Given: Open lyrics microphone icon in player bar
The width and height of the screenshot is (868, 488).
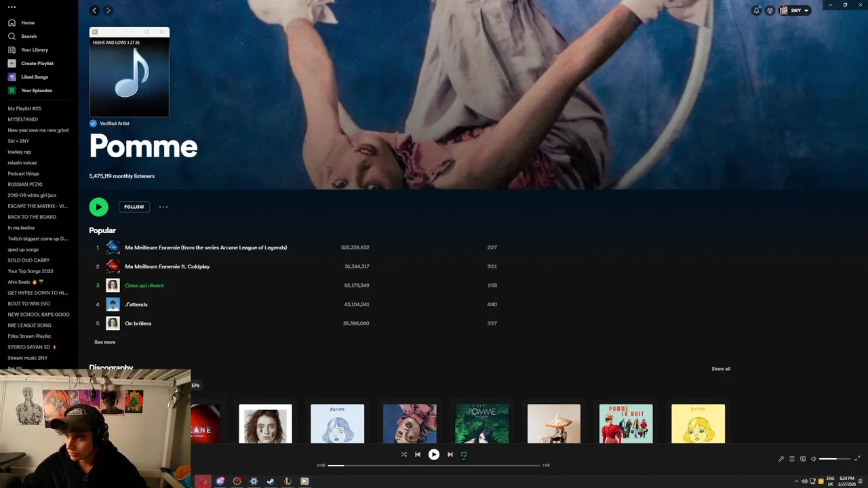Looking at the screenshot, I should [781, 459].
